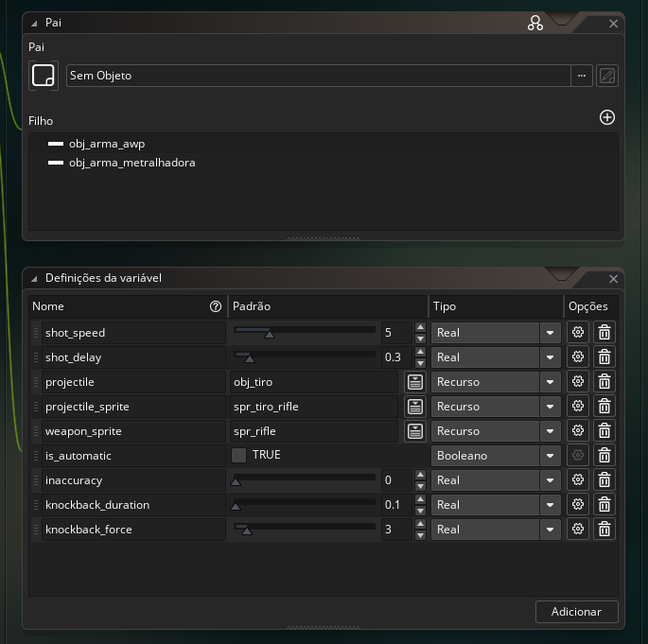
Task: Open options gear for inaccuracy
Action: coord(578,480)
